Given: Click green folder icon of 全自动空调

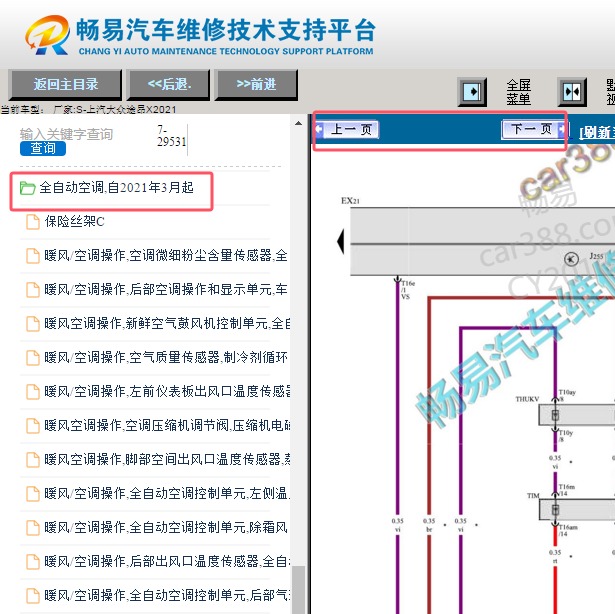Looking at the screenshot, I should [27, 188].
